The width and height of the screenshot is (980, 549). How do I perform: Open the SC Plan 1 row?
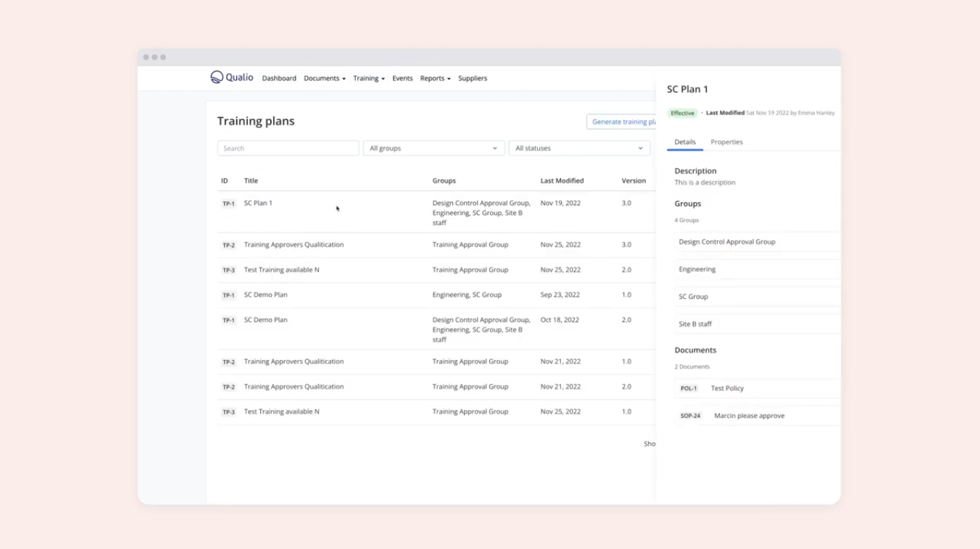click(258, 204)
